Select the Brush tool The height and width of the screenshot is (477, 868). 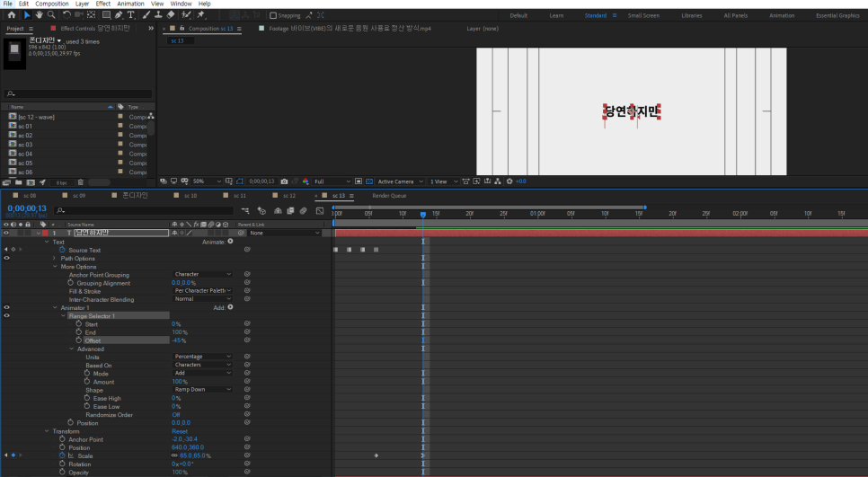click(146, 15)
